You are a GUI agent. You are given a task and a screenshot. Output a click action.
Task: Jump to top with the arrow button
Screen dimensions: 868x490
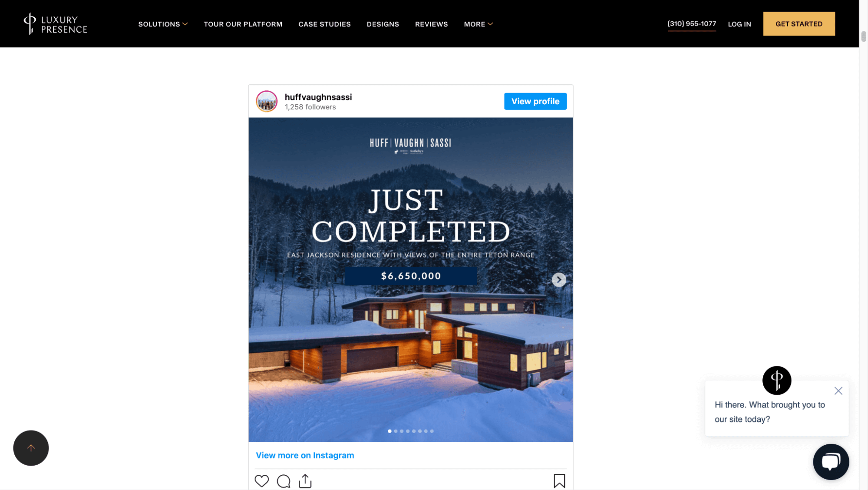tap(31, 448)
